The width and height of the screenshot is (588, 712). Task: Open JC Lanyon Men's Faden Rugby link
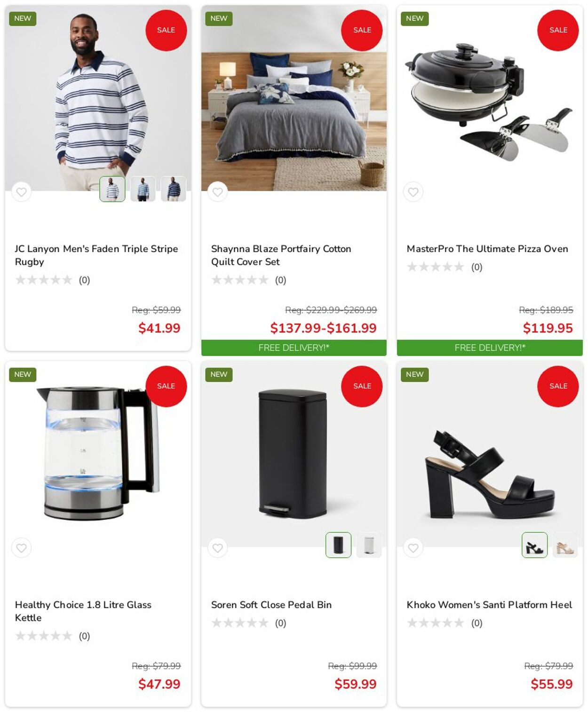(96, 255)
